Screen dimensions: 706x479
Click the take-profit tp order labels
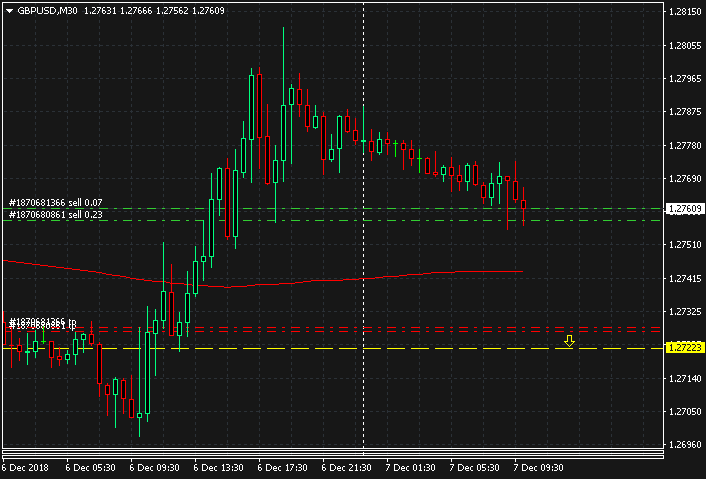(x=42, y=323)
